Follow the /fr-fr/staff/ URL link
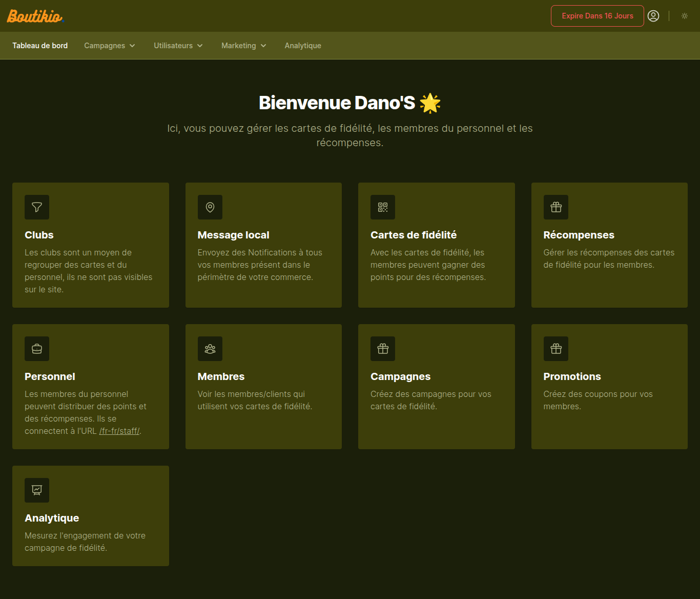Image resolution: width=700 pixels, height=599 pixels. point(119,431)
